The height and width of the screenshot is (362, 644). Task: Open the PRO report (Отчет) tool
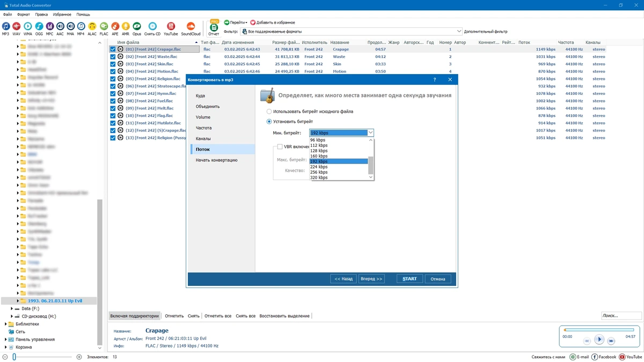(214, 28)
